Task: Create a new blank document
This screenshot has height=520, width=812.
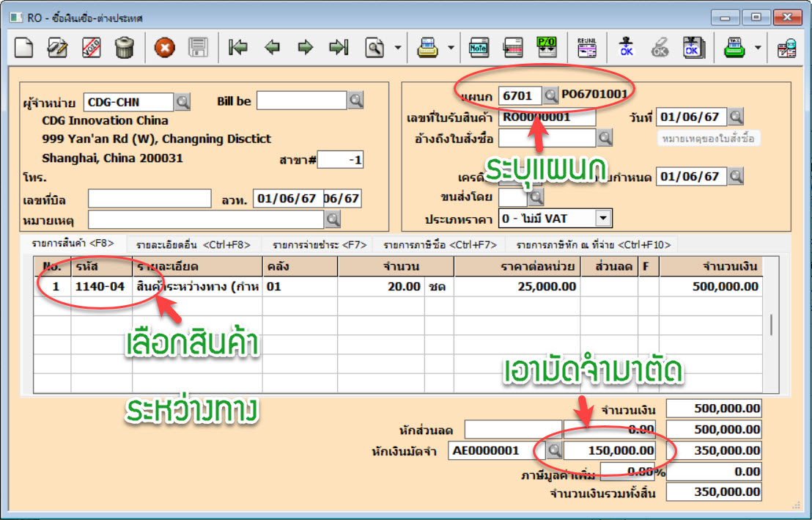Action: 24,48
